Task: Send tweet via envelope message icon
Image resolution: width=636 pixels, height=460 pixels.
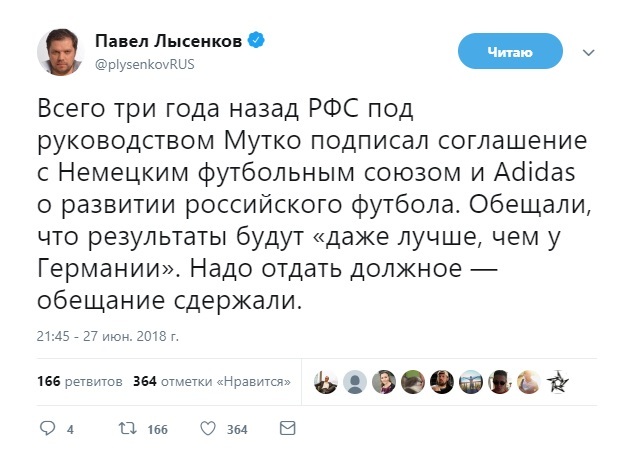Action: tap(286, 428)
